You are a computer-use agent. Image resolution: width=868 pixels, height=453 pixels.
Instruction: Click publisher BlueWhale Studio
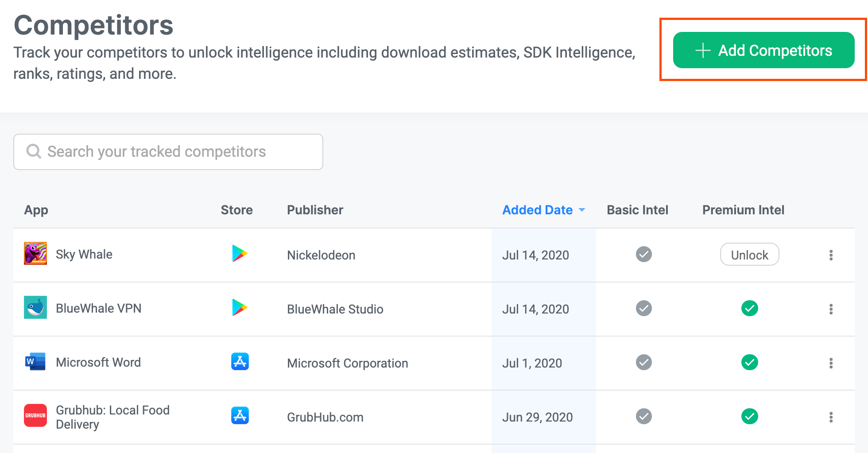[x=335, y=309]
